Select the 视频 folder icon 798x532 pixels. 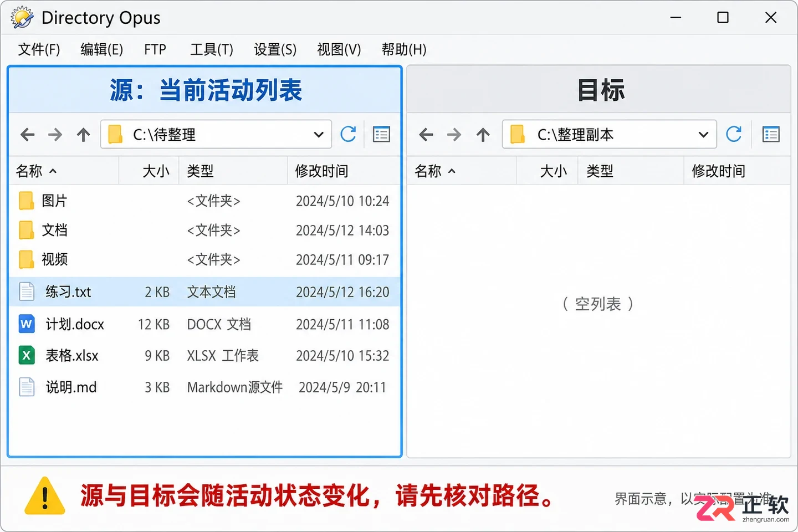26,259
